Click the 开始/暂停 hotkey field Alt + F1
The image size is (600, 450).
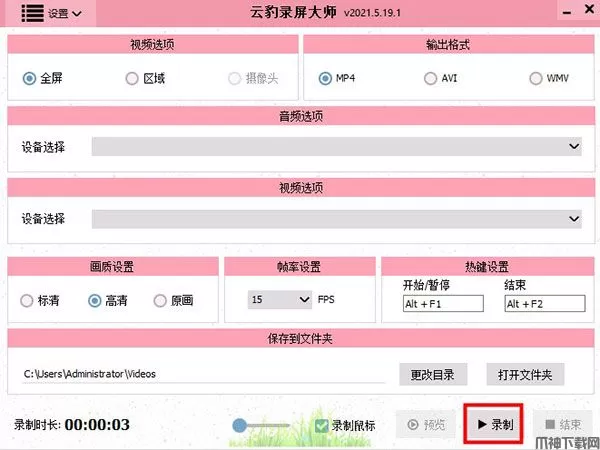[x=443, y=304]
